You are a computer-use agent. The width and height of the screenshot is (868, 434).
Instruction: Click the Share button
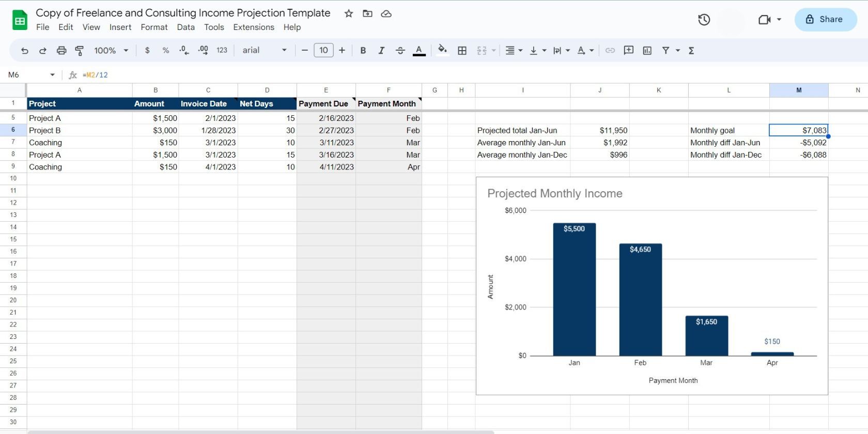pos(825,20)
